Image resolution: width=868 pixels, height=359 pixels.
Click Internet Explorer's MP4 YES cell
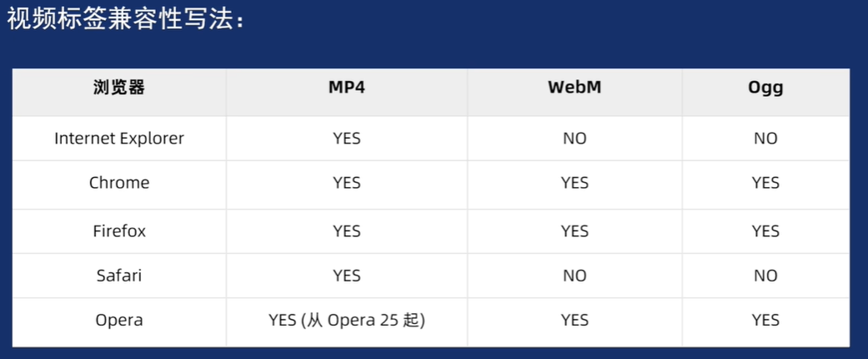click(x=346, y=139)
